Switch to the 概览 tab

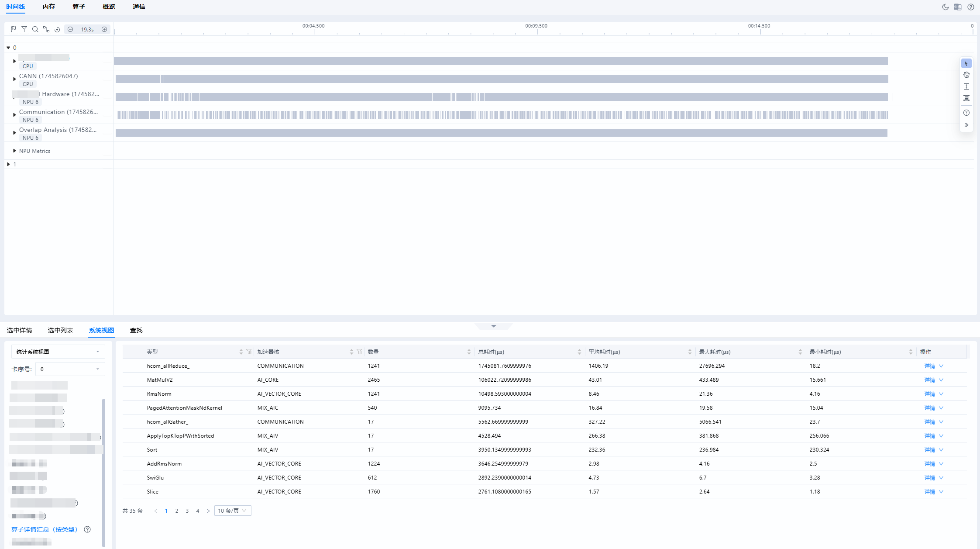109,7
